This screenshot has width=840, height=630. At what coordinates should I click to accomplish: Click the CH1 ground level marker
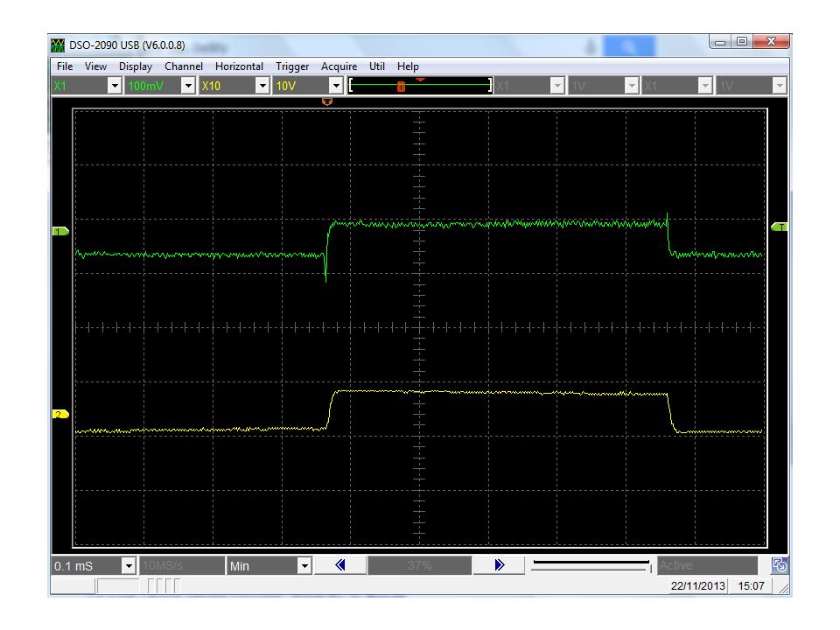tap(60, 231)
